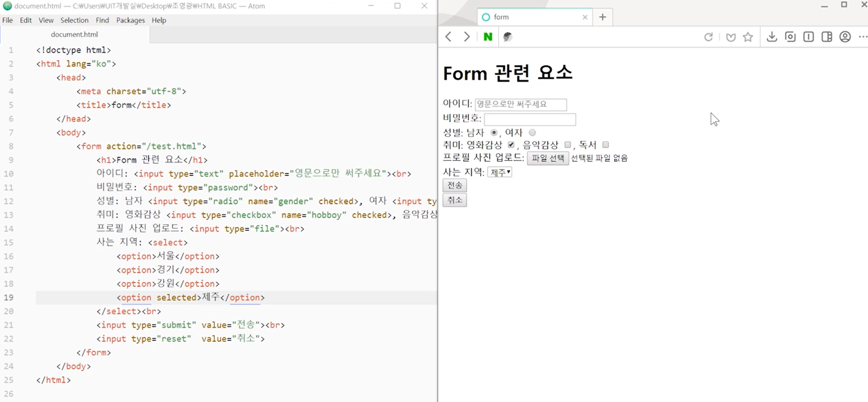Open the user profile icon

click(x=845, y=37)
